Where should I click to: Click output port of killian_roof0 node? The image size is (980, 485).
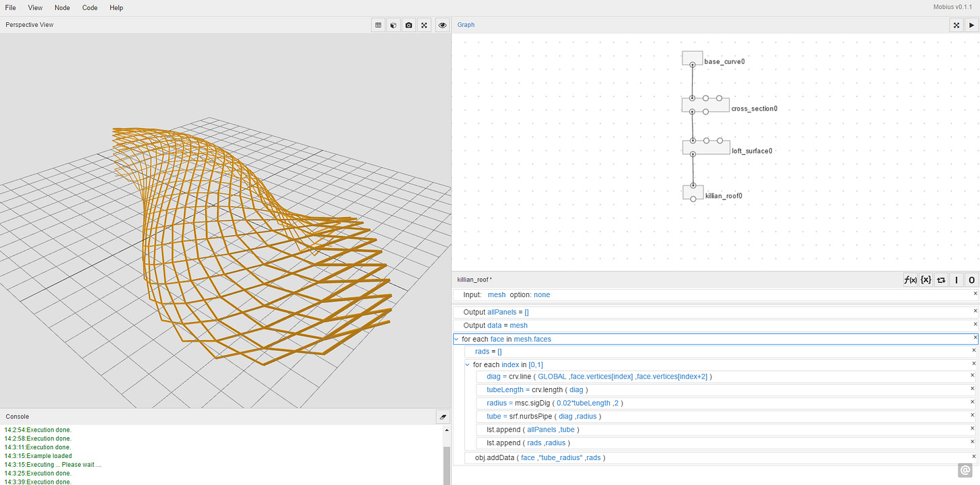click(693, 199)
